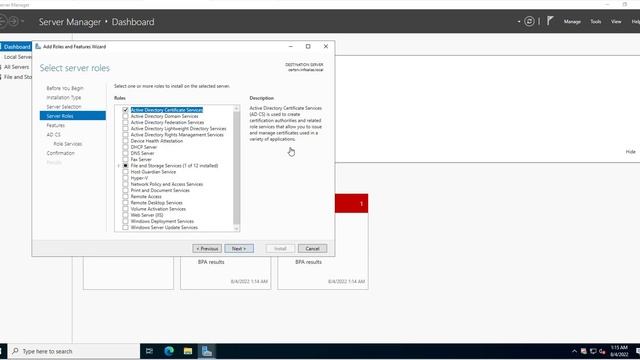The height and width of the screenshot is (360, 640).
Task: Open the Manage menu
Action: 572,22
